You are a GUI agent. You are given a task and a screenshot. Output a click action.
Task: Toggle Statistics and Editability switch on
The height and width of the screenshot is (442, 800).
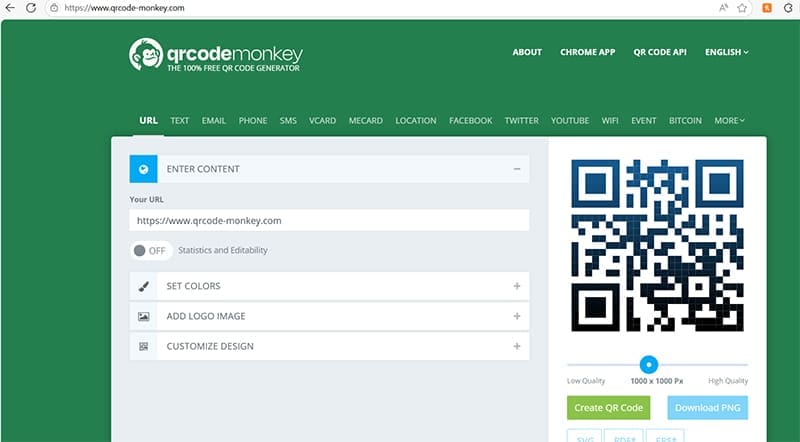pyautogui.click(x=151, y=250)
